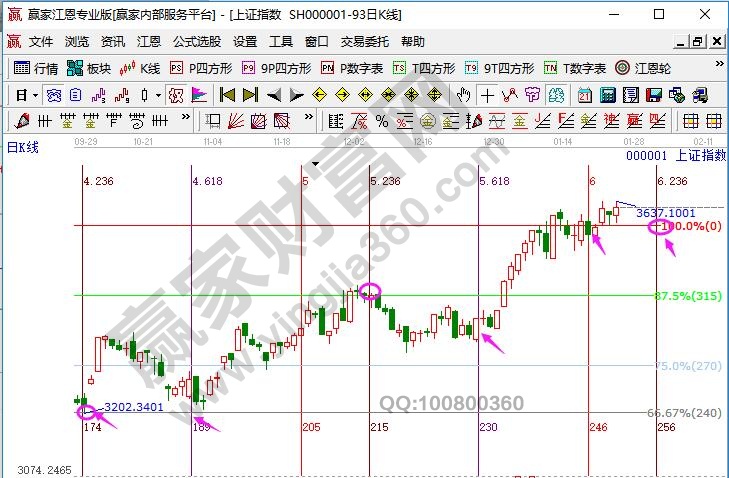This screenshot has width=729, height=478.
Task: Jump to first bar arrow icon
Action: [228, 95]
